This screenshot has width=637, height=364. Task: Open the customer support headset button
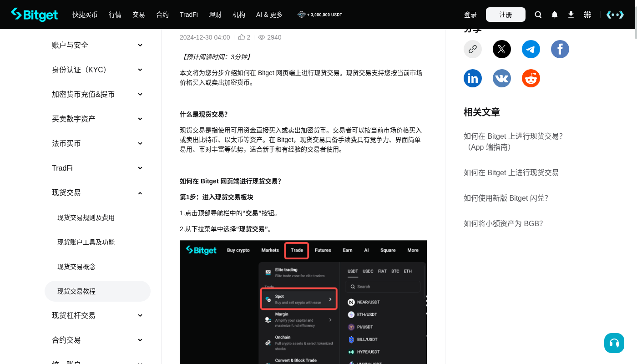coord(614,343)
